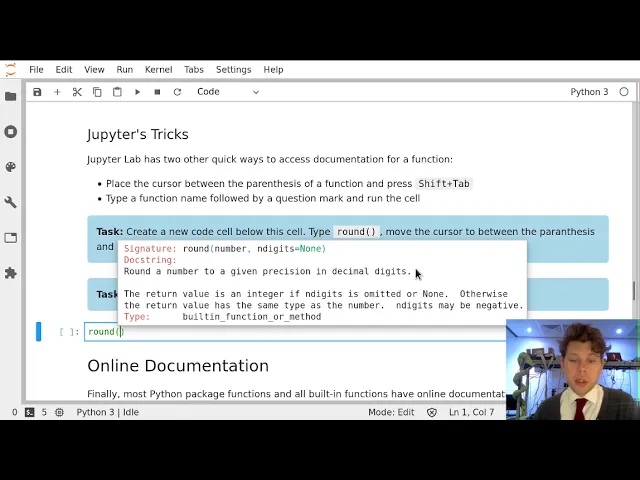Interrupt the kernel with the stop icon
This screenshot has width=640, height=480.
point(157,92)
